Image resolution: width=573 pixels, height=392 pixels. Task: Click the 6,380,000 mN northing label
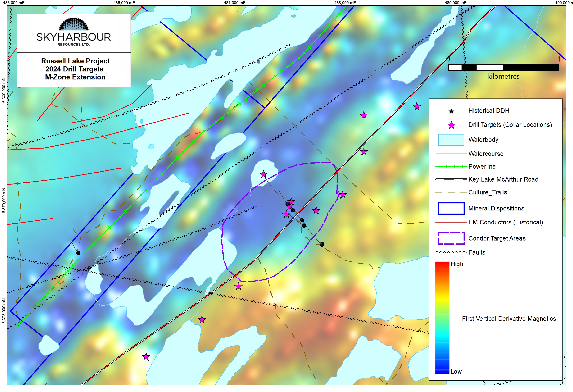coord(4,90)
